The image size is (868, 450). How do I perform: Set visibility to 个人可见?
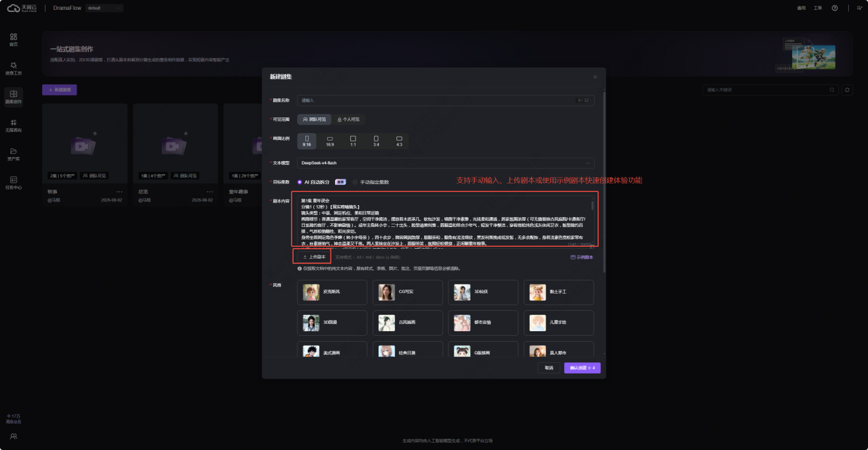[348, 119]
